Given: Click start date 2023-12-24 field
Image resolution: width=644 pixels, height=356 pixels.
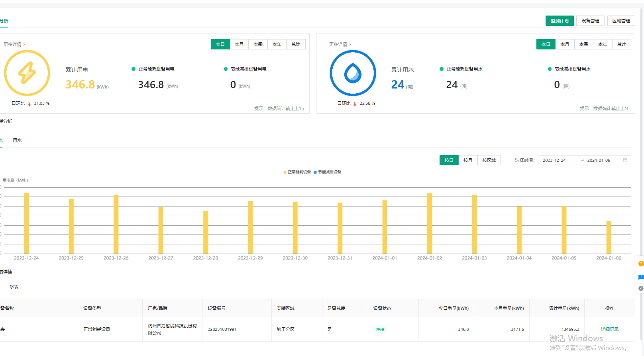Looking at the screenshot, I should 554,160.
